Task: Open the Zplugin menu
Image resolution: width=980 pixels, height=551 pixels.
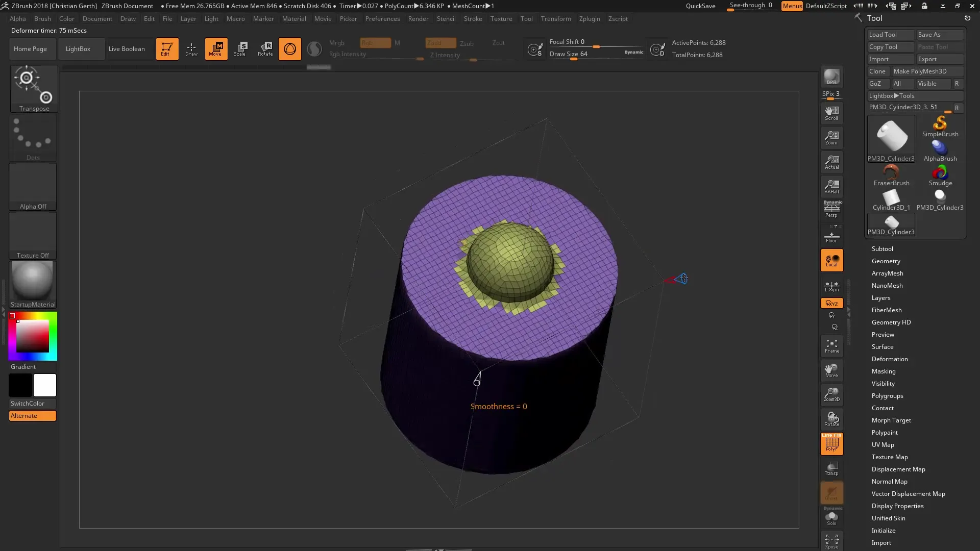Action: [x=590, y=19]
